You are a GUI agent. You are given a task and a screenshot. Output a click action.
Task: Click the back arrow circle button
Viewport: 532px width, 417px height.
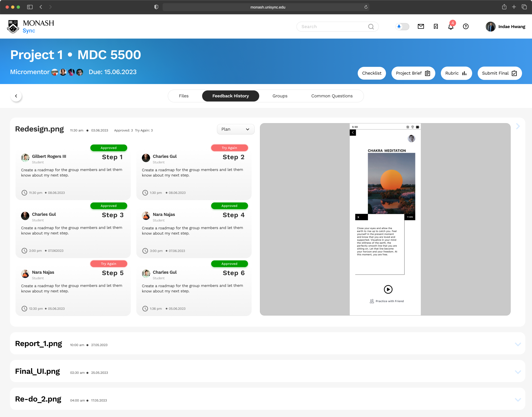tap(16, 96)
